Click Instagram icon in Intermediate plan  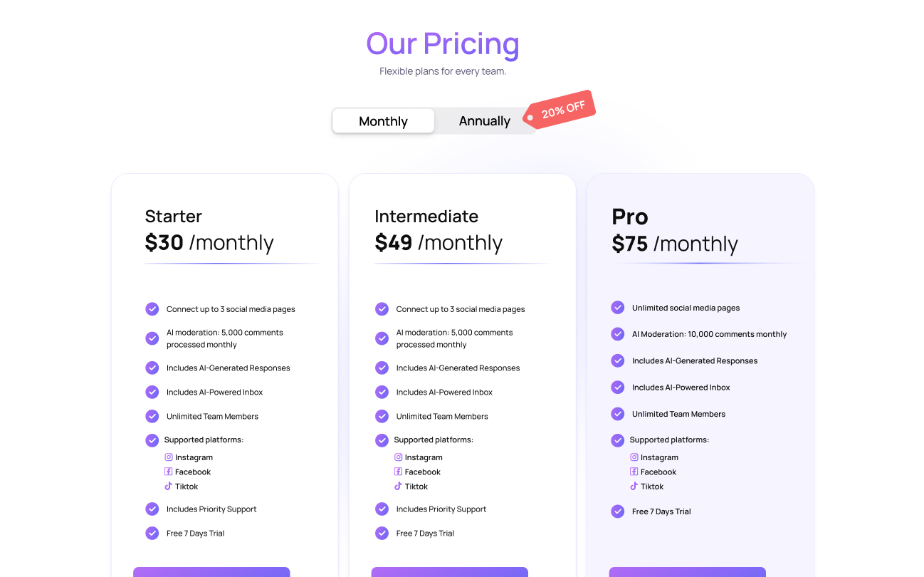pyautogui.click(x=399, y=457)
